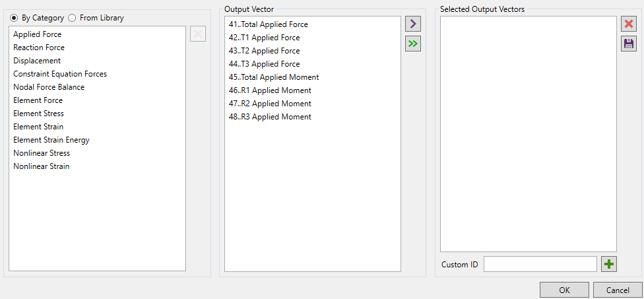Screen dimensions: 644x299
Task: Pick Nonlinear Strain category
Action: click(x=41, y=166)
